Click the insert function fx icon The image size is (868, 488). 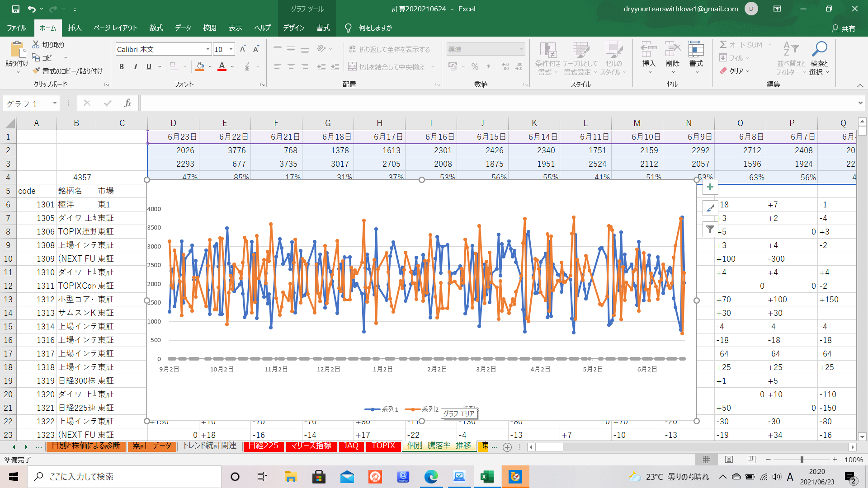(127, 103)
